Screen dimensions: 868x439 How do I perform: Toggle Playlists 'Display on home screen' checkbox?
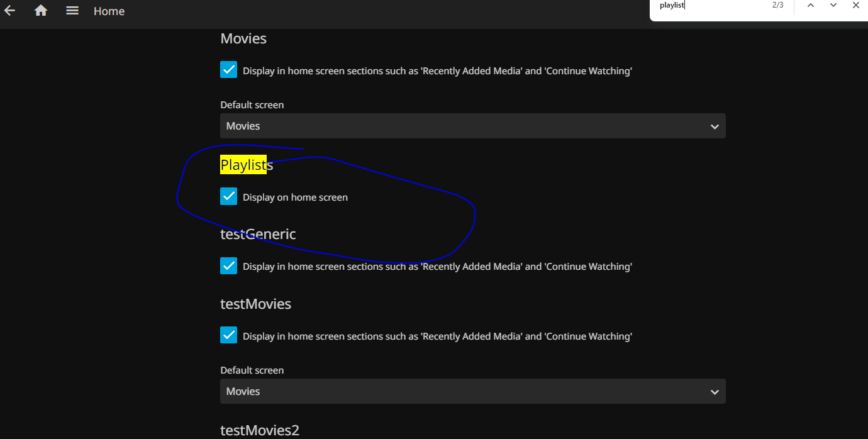tap(229, 196)
